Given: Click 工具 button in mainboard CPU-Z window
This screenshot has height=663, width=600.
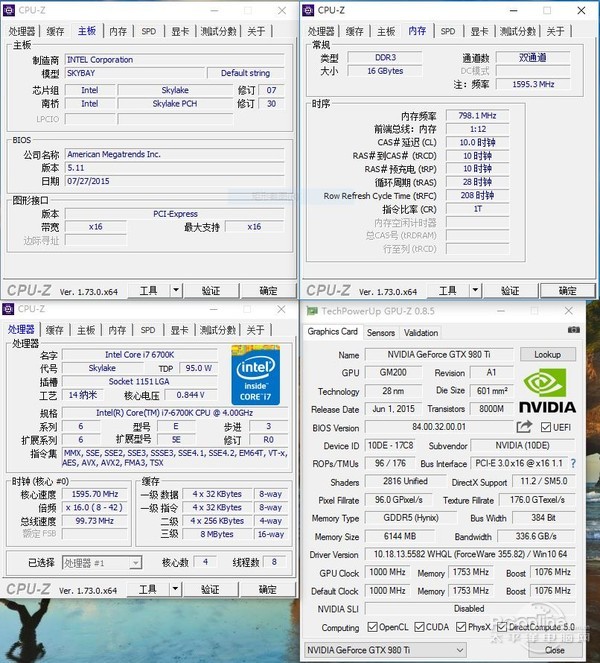Looking at the screenshot, I should (x=148, y=290).
